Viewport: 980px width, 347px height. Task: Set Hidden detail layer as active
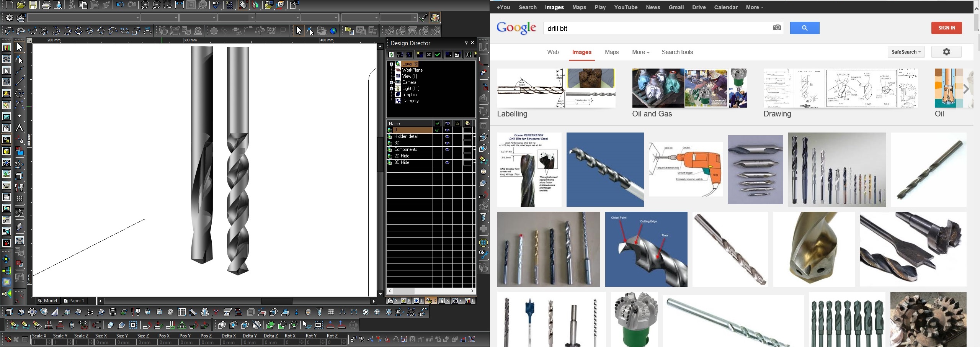[x=437, y=136]
